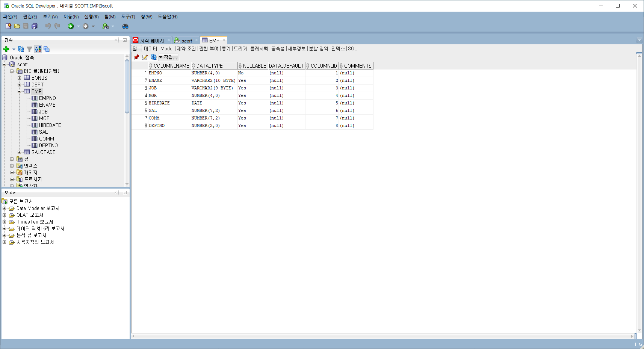The width and height of the screenshot is (644, 349).
Task: Close the 시작 페이지 tab
Action: click(x=169, y=40)
